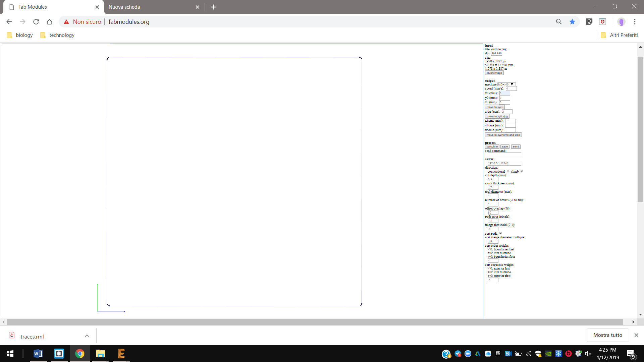644x362 pixels.
Task: Click the server address input field
Action: [504, 163]
